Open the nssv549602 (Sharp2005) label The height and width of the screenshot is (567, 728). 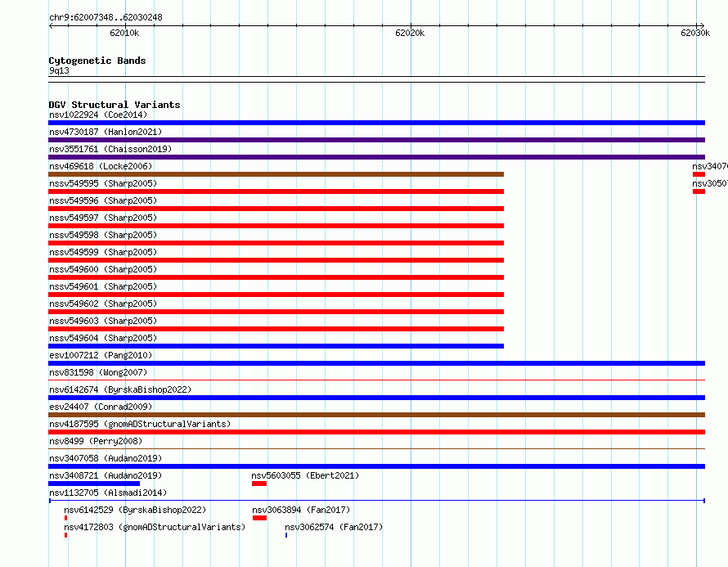(103, 304)
